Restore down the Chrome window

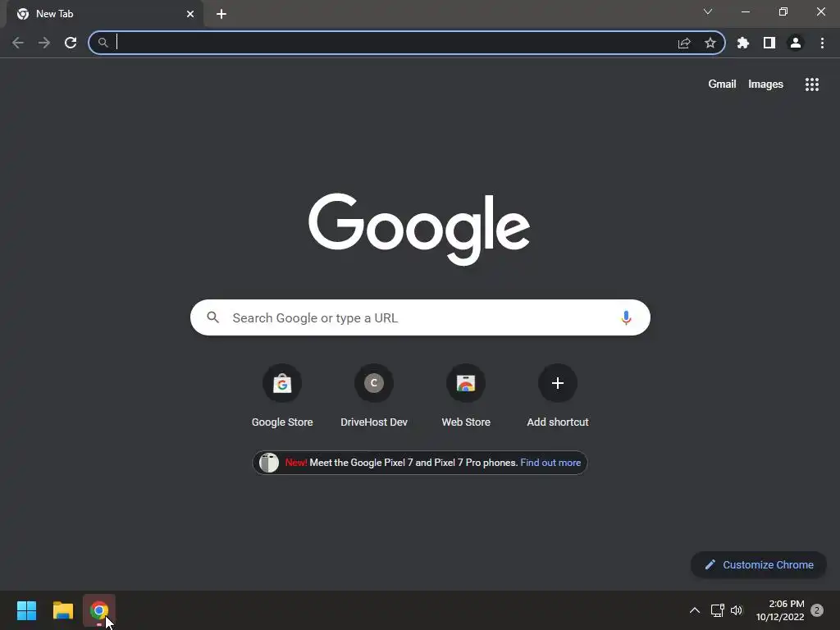tap(783, 11)
